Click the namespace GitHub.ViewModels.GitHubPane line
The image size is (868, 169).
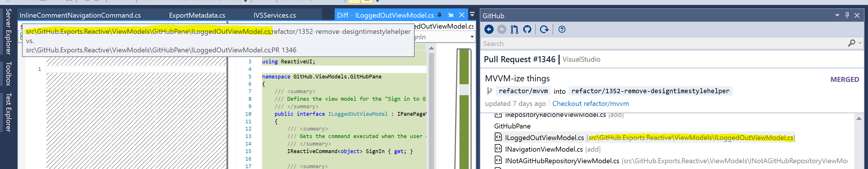point(322,77)
